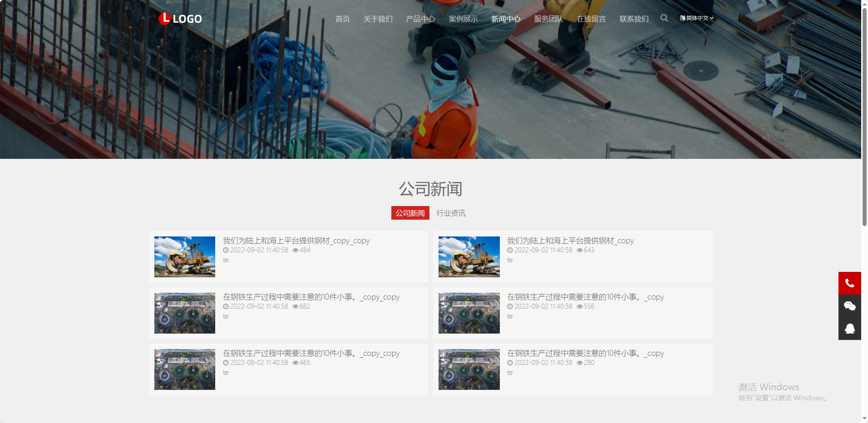Go to 关于我们 in navigation bar

378,19
